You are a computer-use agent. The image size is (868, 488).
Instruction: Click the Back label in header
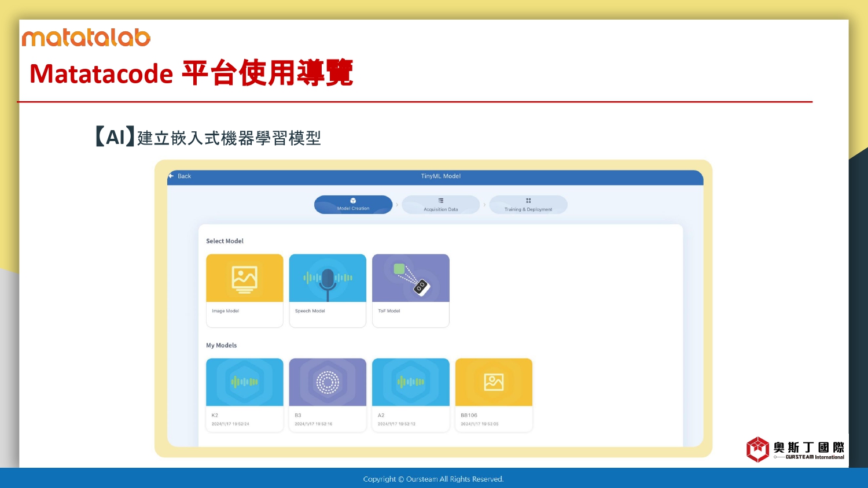point(184,176)
